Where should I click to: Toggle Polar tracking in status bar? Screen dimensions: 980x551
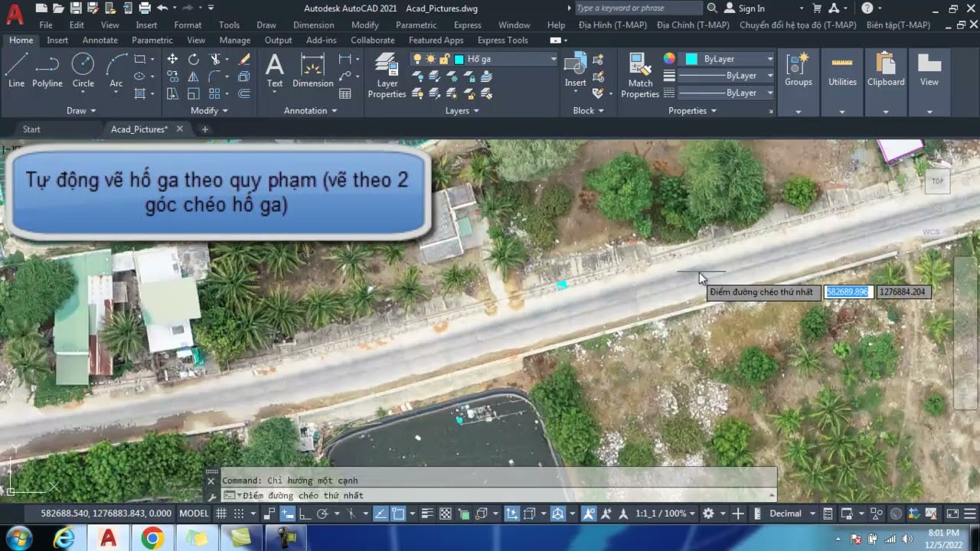(322, 514)
